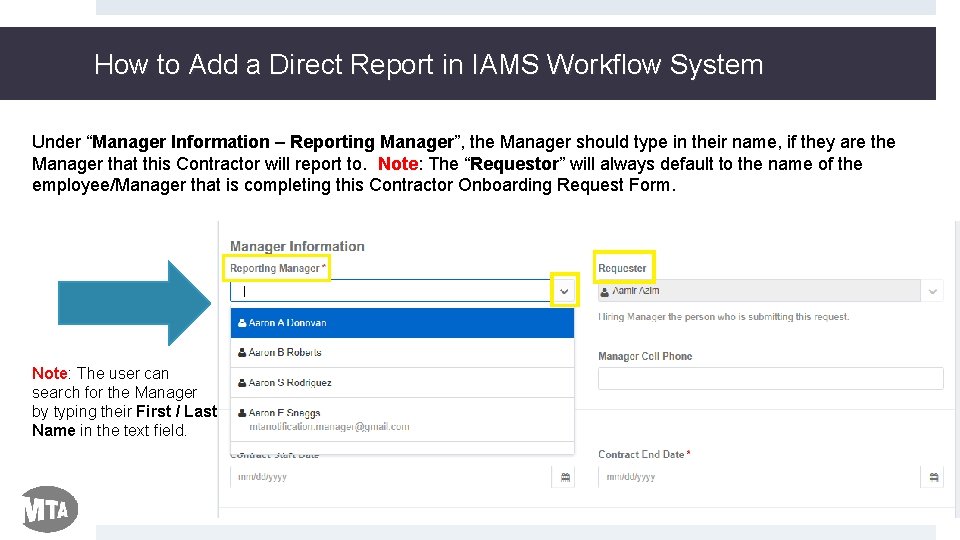Image resolution: width=960 pixels, height=540 pixels.
Task: Open the Contract Start Date calendar icon
Action: [x=565, y=477]
